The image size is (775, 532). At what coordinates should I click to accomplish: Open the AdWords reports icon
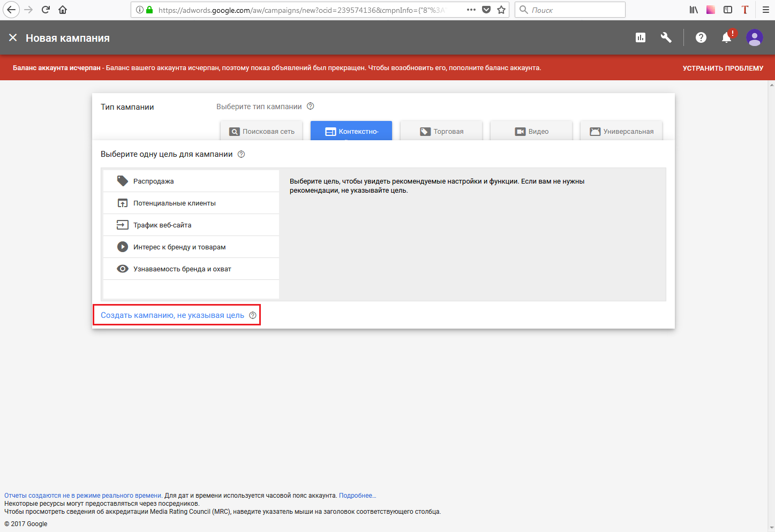[x=641, y=37]
